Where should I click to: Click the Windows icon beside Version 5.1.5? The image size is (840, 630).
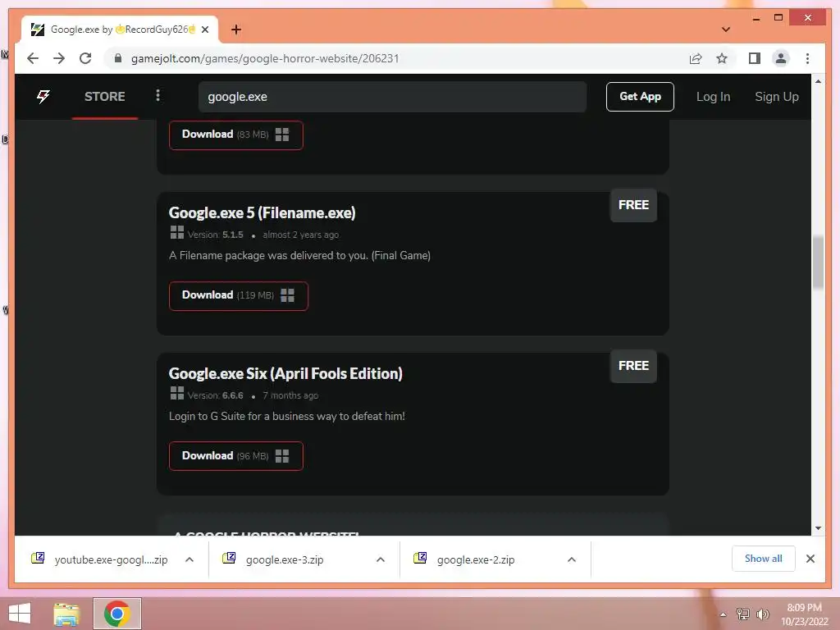(177, 232)
